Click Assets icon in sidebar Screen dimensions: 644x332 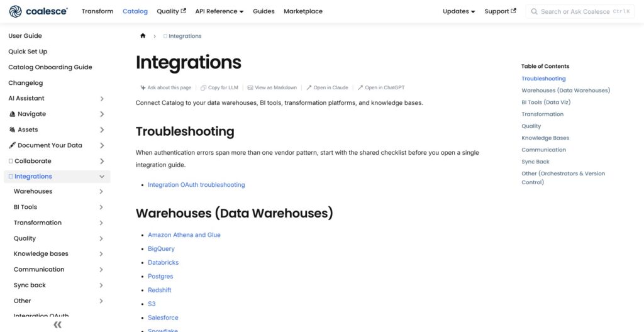tap(12, 130)
